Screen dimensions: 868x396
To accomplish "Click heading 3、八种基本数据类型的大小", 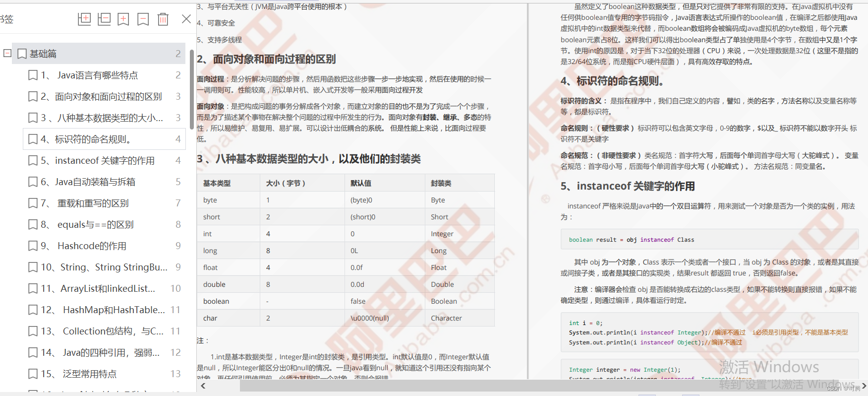I will 308,159.
